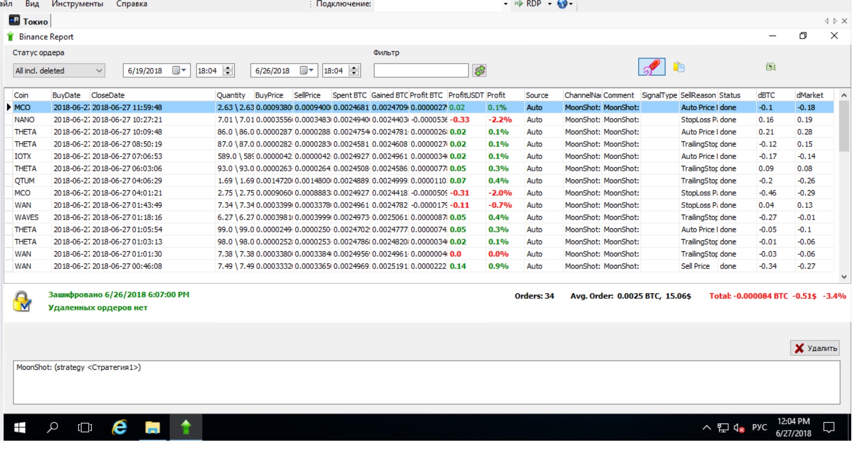The width and height of the screenshot is (868, 461).
Task: Click the RDP connect button
Action: pos(528,4)
